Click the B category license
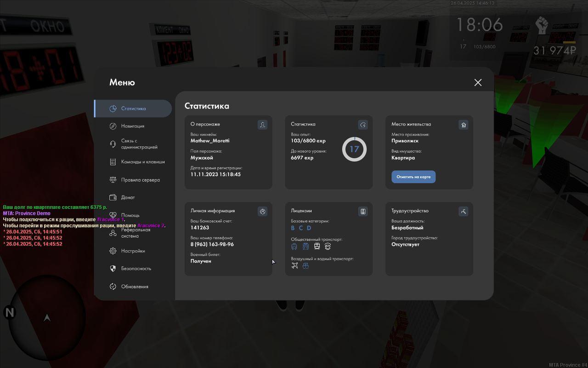 (293, 228)
